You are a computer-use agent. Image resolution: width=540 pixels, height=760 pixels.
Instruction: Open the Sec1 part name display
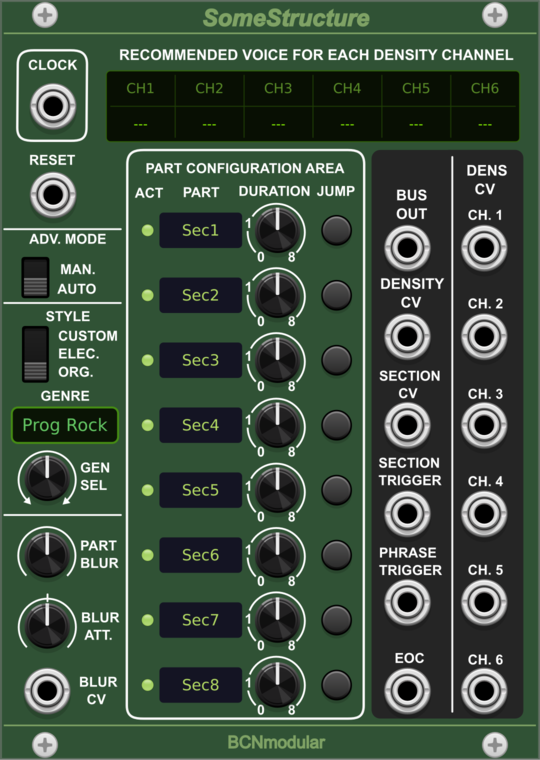[x=201, y=230]
